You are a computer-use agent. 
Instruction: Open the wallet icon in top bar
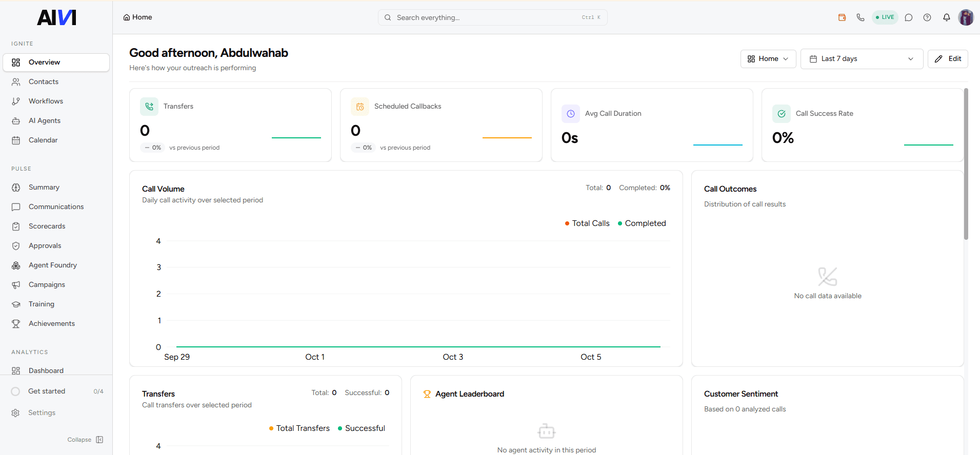click(x=842, y=17)
